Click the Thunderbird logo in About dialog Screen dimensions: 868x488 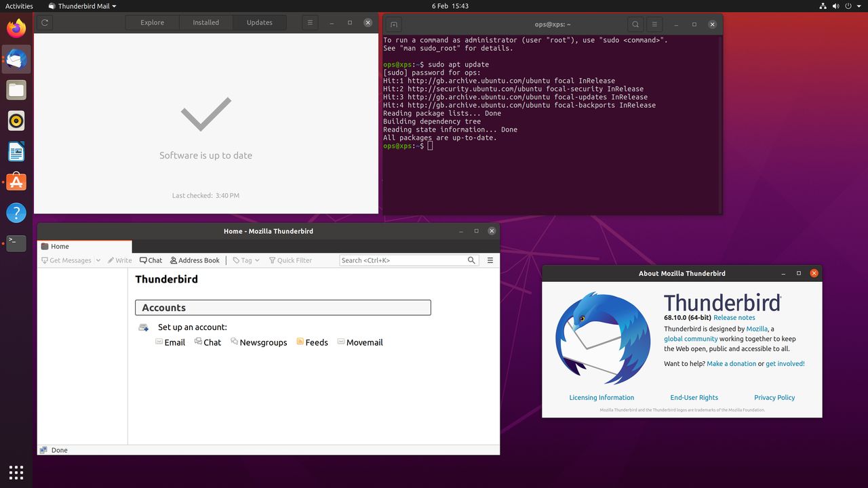[x=603, y=338]
